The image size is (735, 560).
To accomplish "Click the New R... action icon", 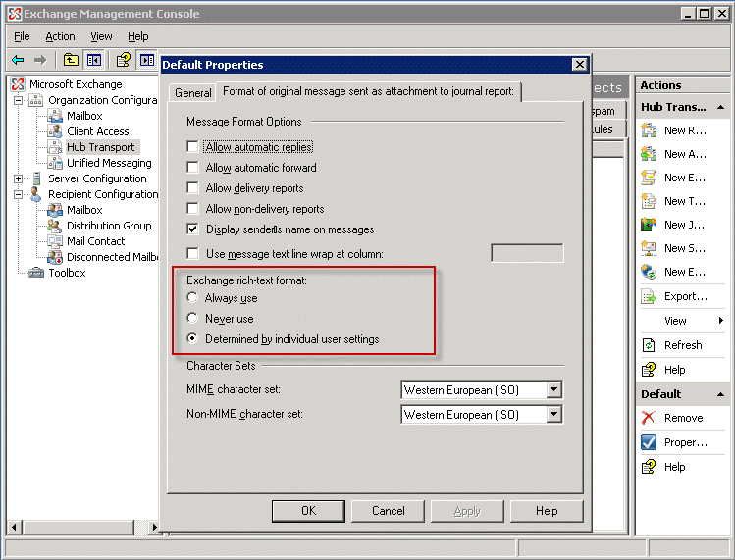I will (649, 130).
